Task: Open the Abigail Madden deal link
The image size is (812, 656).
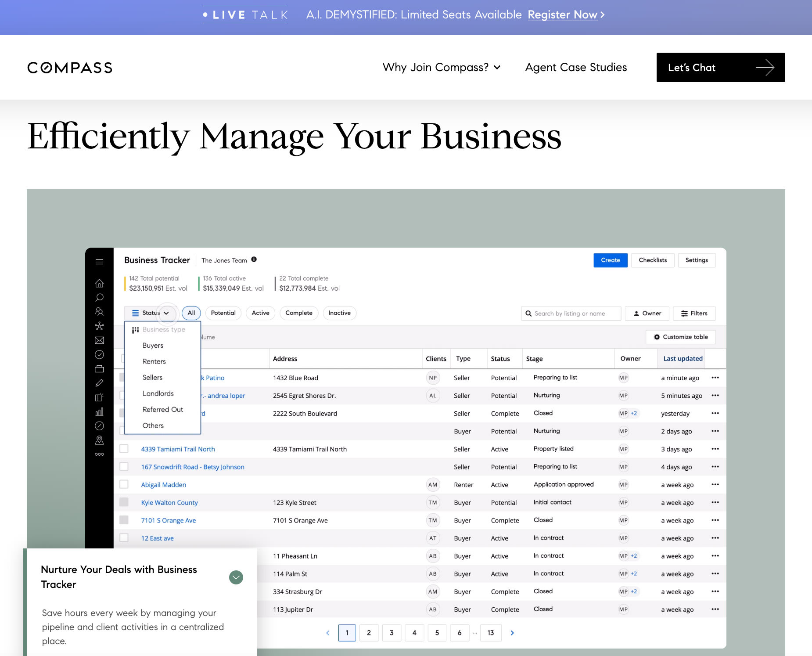Action: click(164, 485)
